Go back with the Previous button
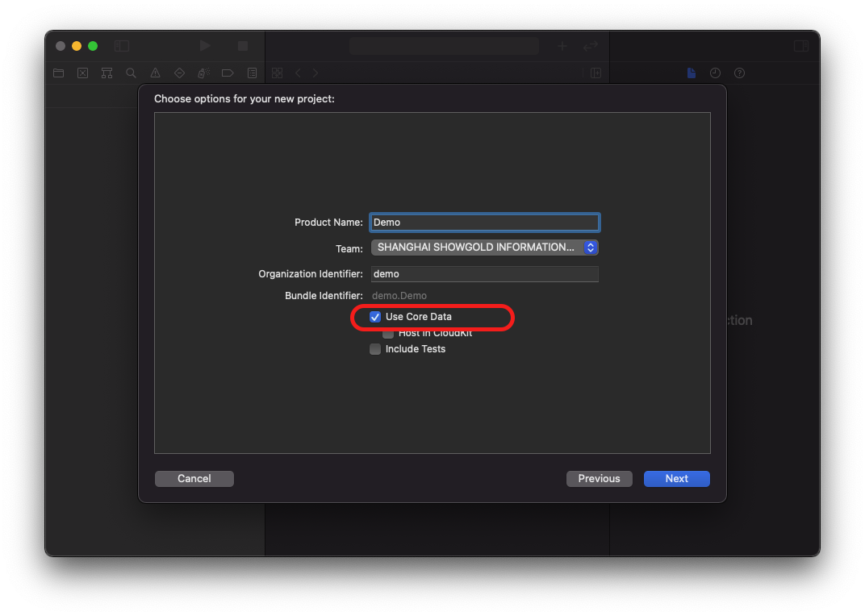Screen dimensions: 865x616 click(x=599, y=479)
